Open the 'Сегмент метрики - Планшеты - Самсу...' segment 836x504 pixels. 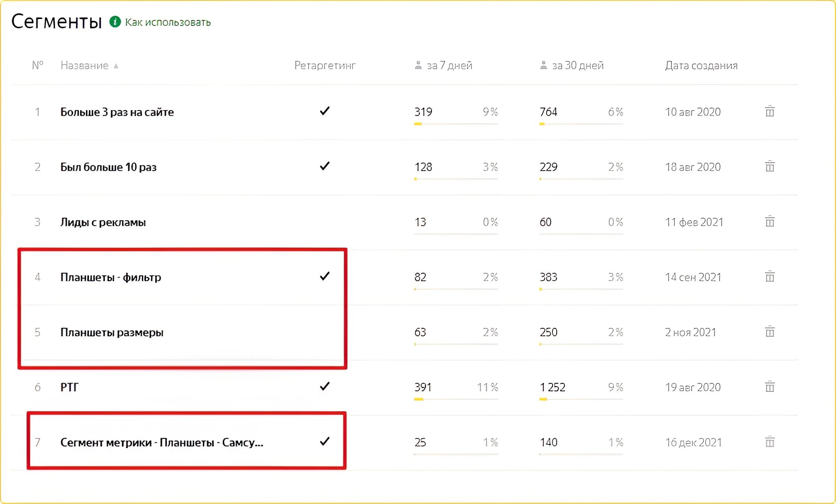pyautogui.click(x=162, y=442)
